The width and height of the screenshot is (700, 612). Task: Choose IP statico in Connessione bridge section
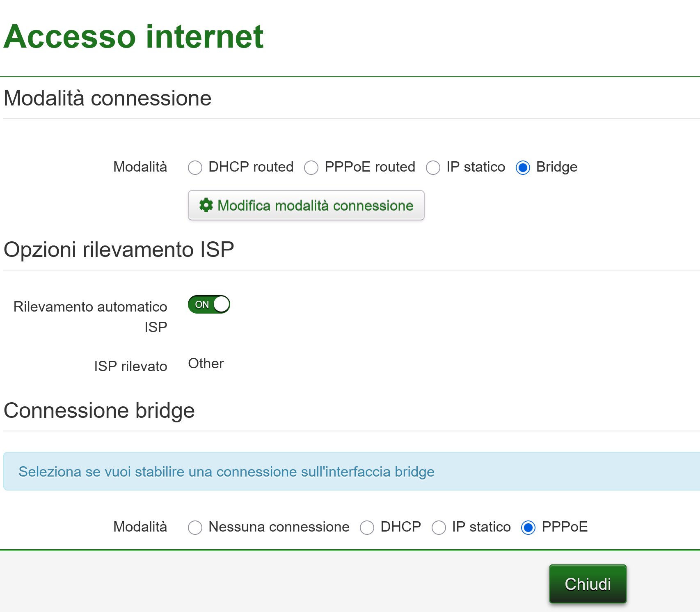tap(439, 527)
